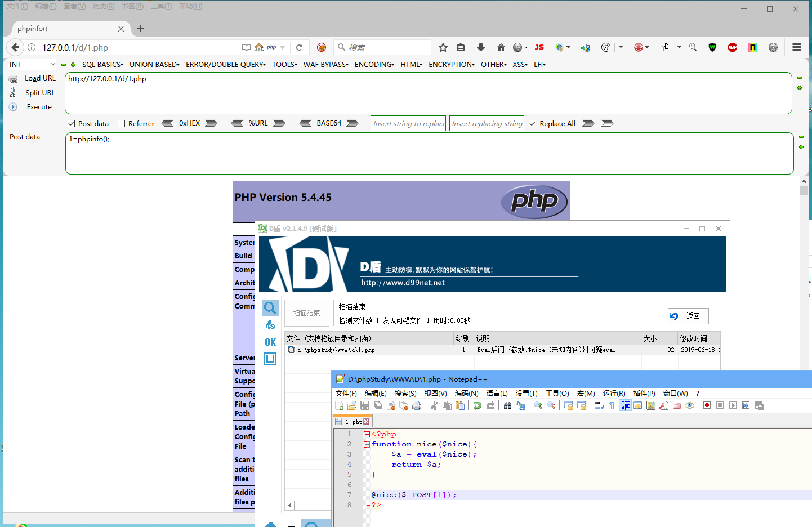The image size is (812, 527).
Task: Click the Notepad++ Copy icon
Action: 447,405
